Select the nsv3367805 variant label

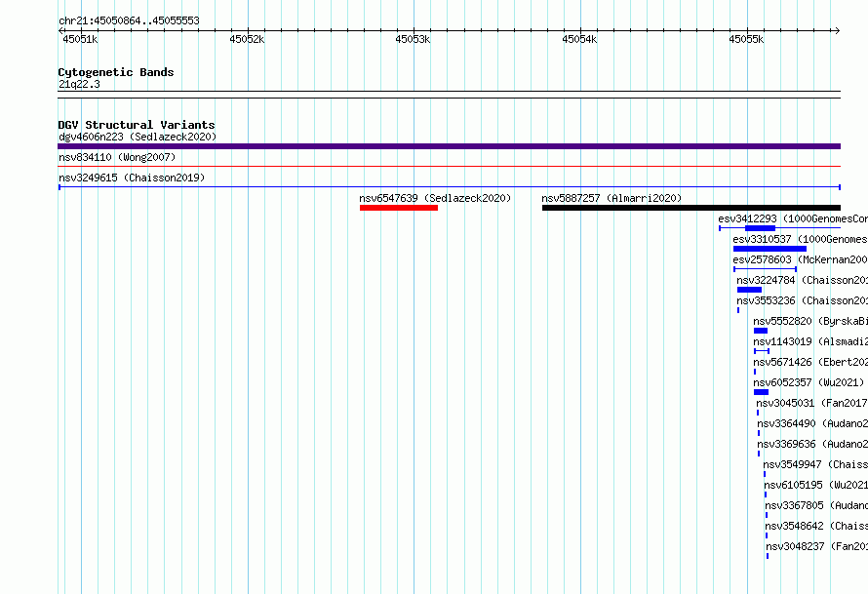click(816, 505)
